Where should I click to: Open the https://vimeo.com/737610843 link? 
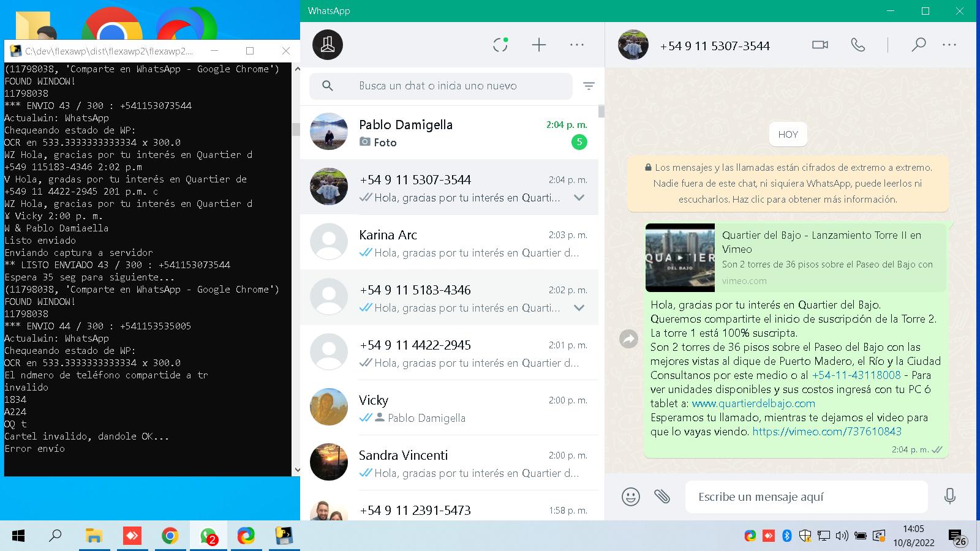(x=827, y=432)
